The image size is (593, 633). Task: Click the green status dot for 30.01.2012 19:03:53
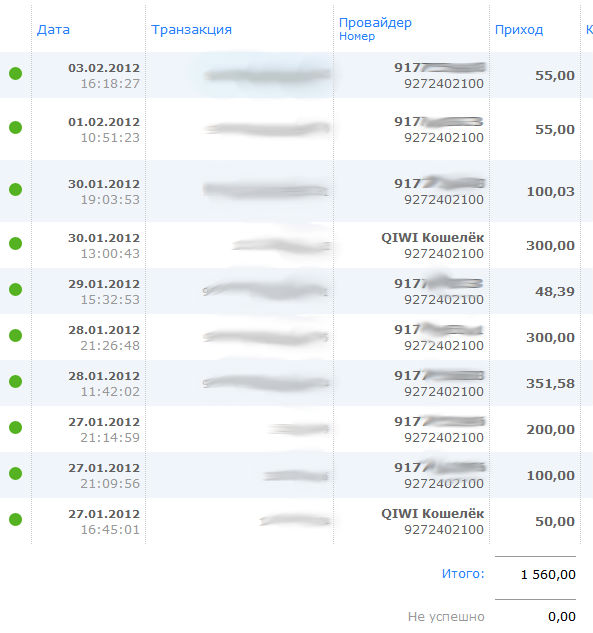tap(15, 189)
